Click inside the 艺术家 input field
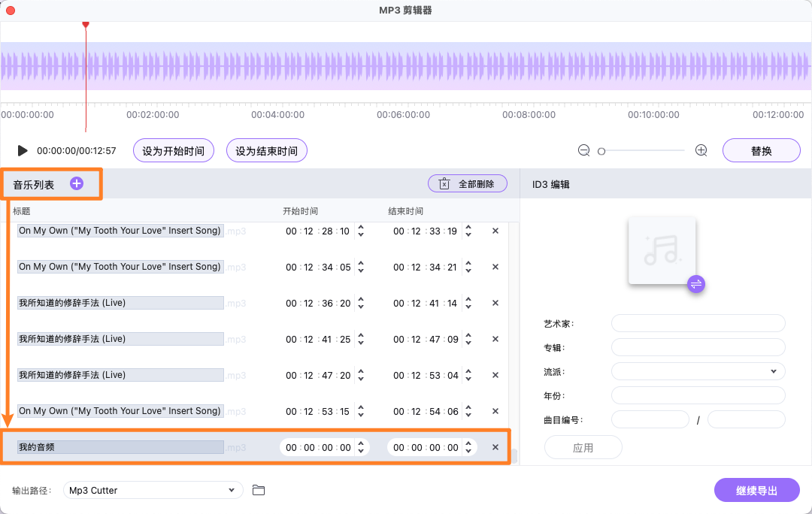 pyautogui.click(x=698, y=322)
